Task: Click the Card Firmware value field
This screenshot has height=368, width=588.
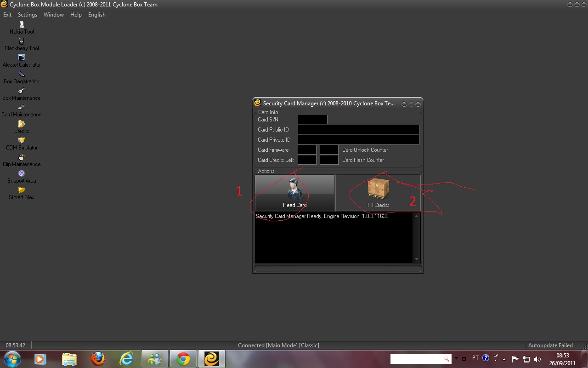Action: point(307,150)
